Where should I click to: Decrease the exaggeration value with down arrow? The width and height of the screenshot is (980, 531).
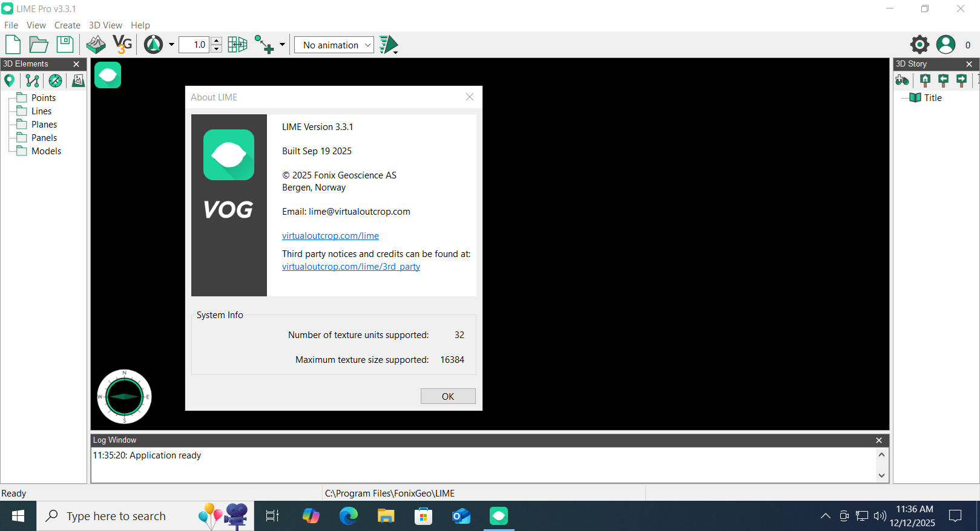point(216,49)
